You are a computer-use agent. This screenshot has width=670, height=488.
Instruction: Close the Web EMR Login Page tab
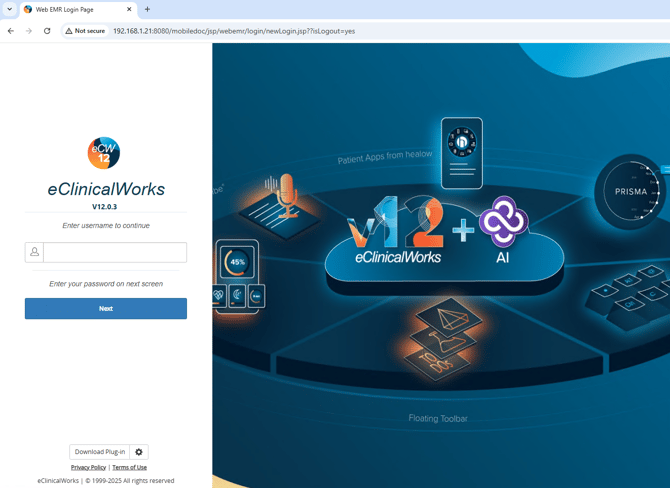pos(129,9)
